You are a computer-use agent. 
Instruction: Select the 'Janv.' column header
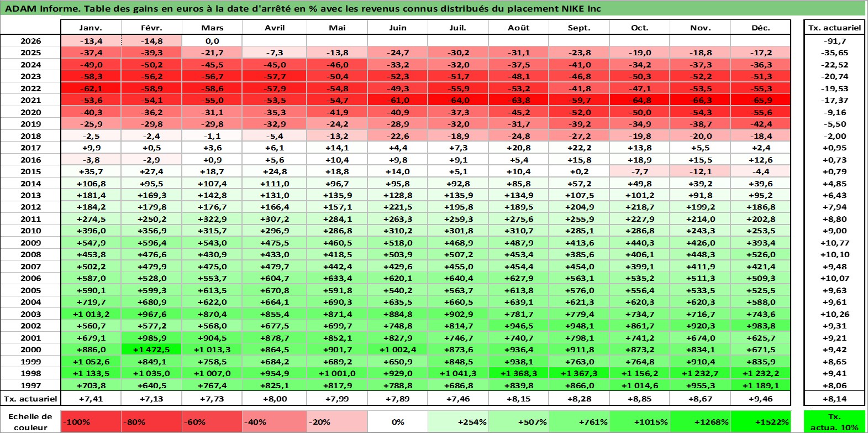91,28
